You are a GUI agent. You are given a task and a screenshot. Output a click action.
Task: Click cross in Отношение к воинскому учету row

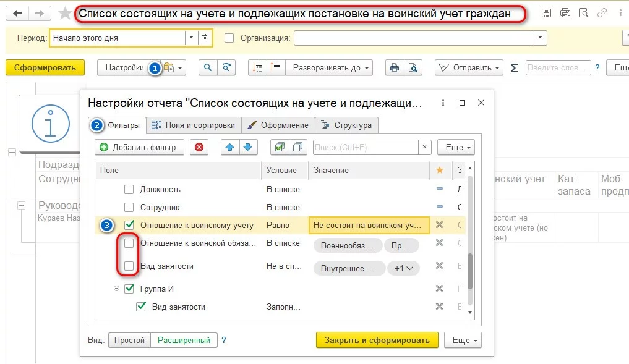(x=440, y=225)
